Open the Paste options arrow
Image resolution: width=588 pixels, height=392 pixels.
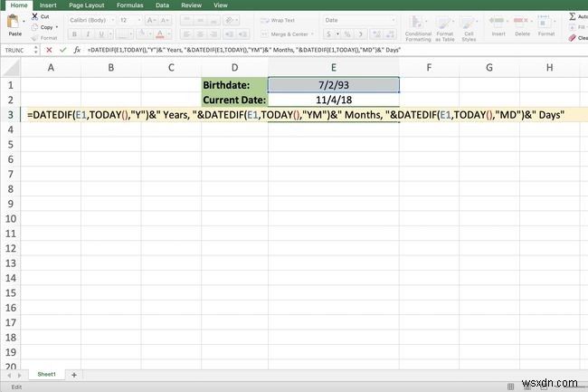tap(24, 22)
